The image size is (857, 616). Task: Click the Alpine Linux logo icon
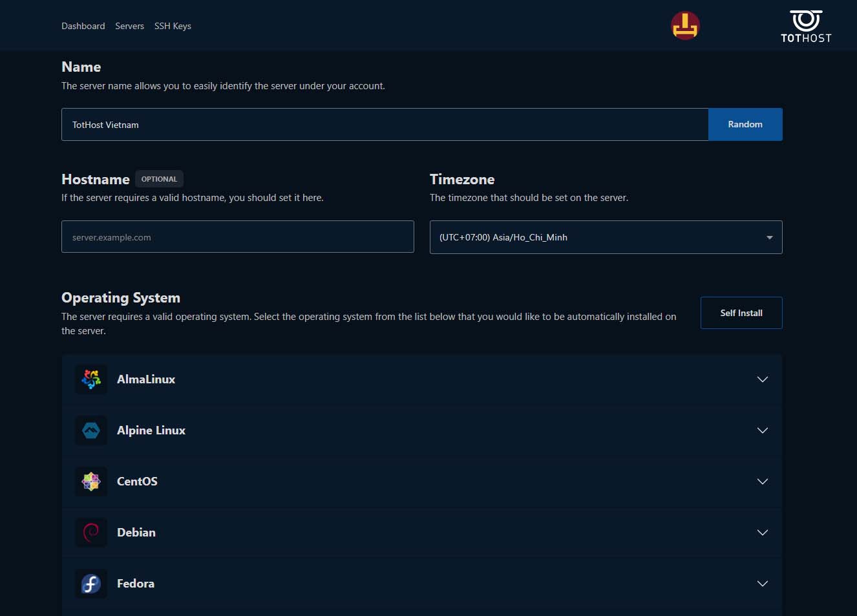tap(91, 430)
